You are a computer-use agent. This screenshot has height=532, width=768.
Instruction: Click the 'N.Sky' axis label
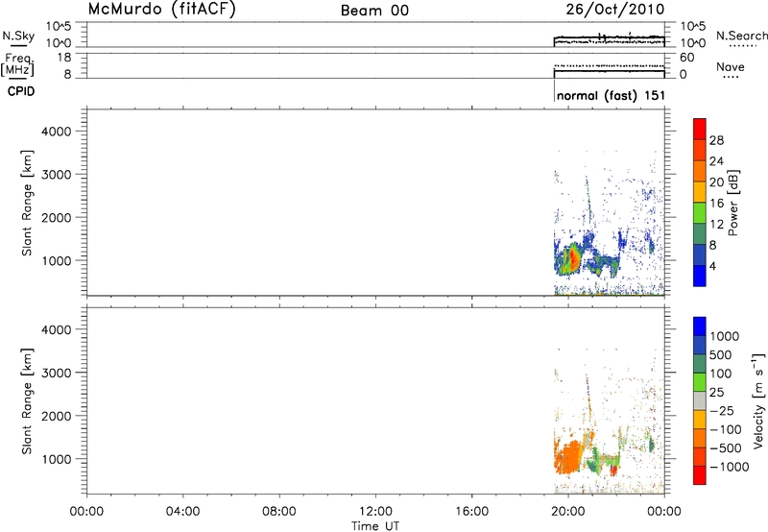click(18, 36)
